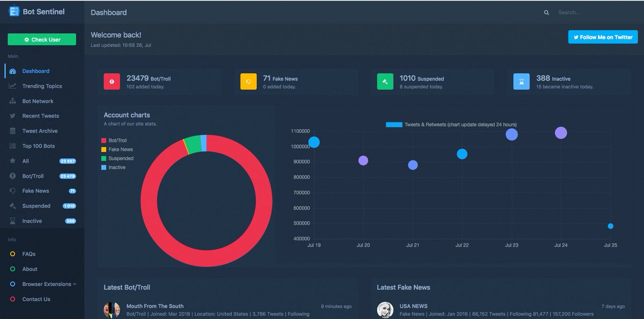This screenshot has width=644, height=319.
Task: Click the USA NEWS avatar thumbnail
Action: (x=385, y=310)
